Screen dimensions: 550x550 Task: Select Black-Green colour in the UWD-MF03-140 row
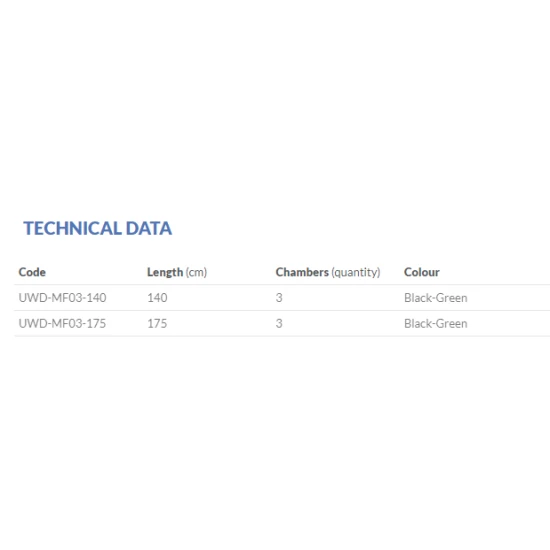pyautogui.click(x=436, y=298)
